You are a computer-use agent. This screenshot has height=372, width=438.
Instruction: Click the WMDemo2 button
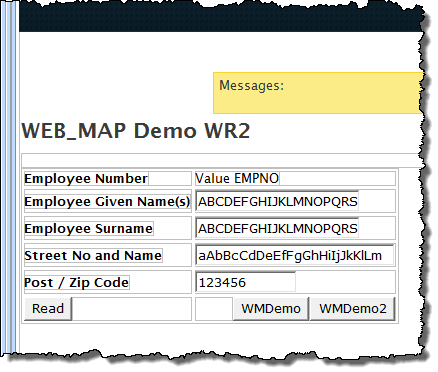[x=352, y=309]
